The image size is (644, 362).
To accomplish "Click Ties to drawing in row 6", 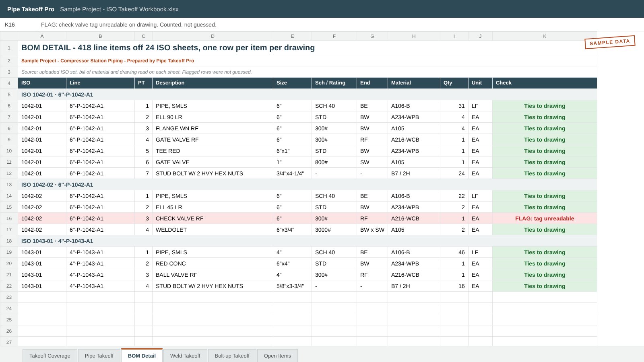I will [x=545, y=106].
